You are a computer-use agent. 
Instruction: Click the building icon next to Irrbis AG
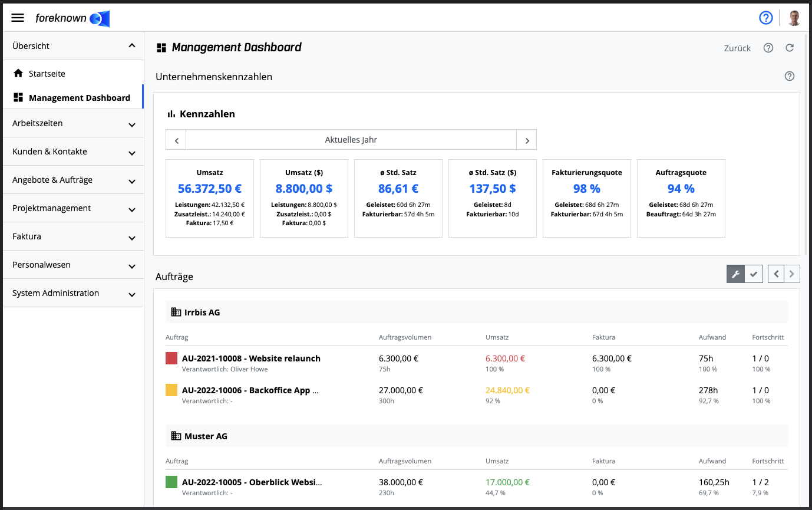click(x=176, y=312)
